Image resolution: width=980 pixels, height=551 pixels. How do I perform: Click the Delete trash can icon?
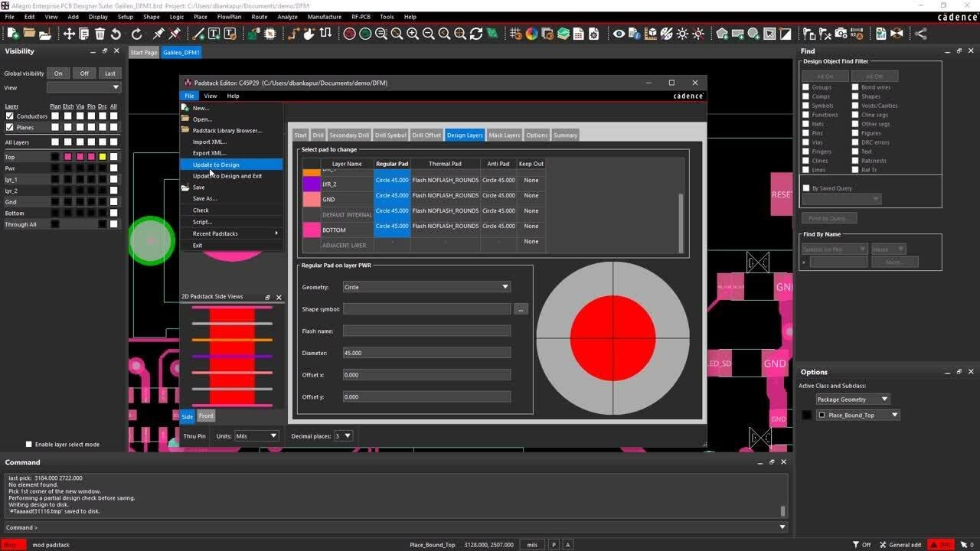[100, 34]
